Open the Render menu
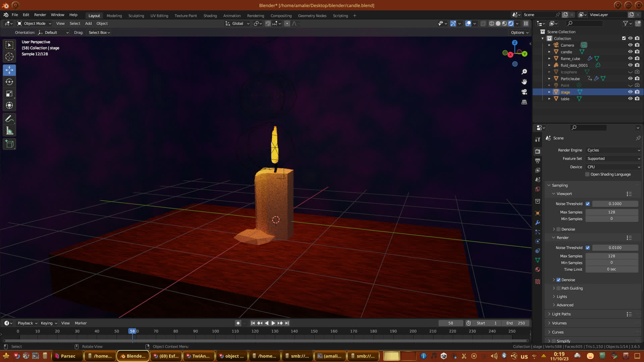 click(40, 15)
